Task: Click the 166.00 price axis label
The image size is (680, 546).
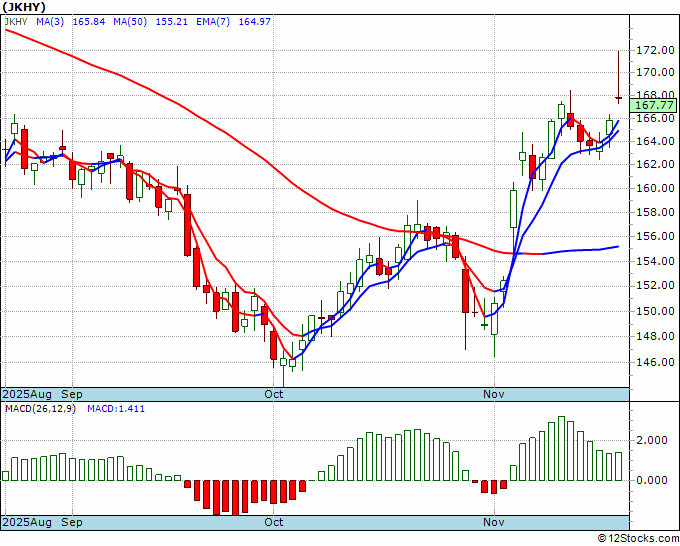Action: 655,118
